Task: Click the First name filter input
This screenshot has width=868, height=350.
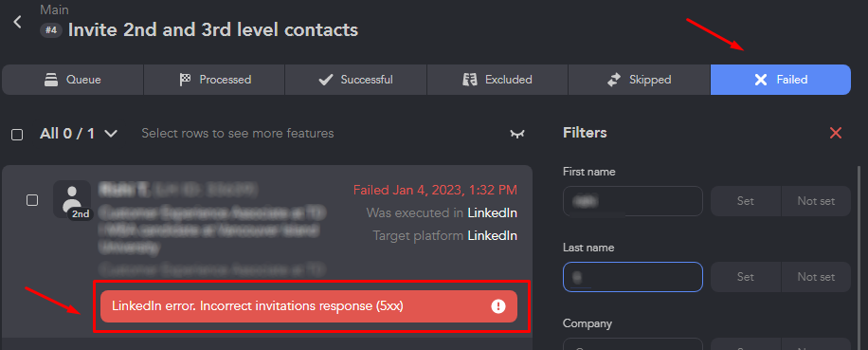Action: click(x=633, y=201)
